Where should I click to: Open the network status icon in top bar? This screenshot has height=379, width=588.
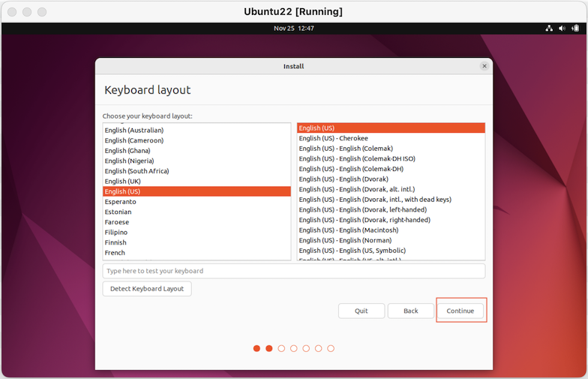point(549,29)
